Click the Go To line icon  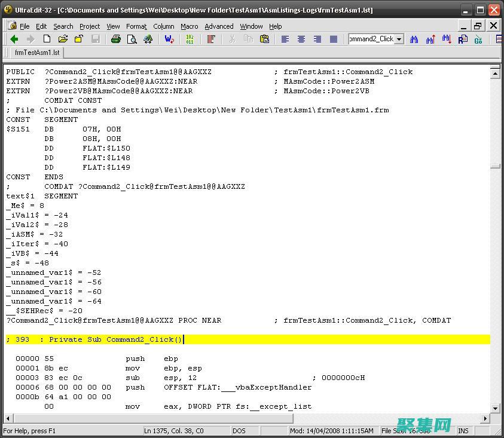[x=479, y=39]
